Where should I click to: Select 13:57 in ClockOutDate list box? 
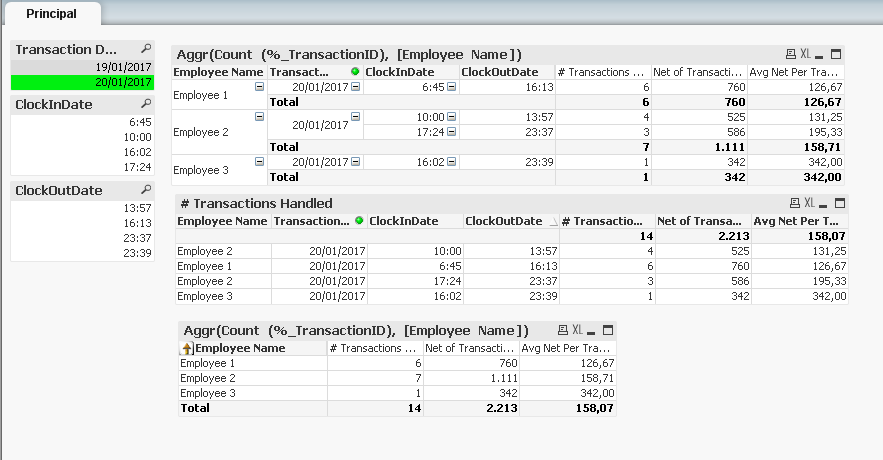click(82, 208)
